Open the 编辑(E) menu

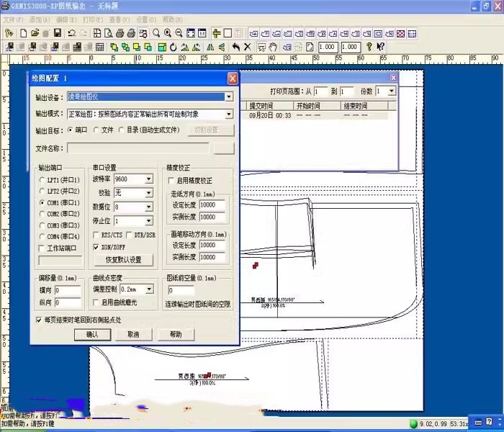coord(66,19)
